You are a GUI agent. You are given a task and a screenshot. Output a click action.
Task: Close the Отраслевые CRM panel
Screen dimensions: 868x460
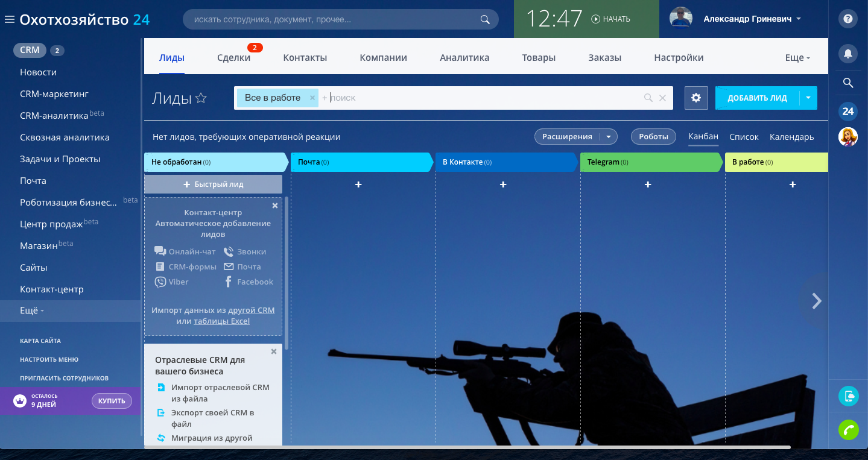(x=274, y=351)
